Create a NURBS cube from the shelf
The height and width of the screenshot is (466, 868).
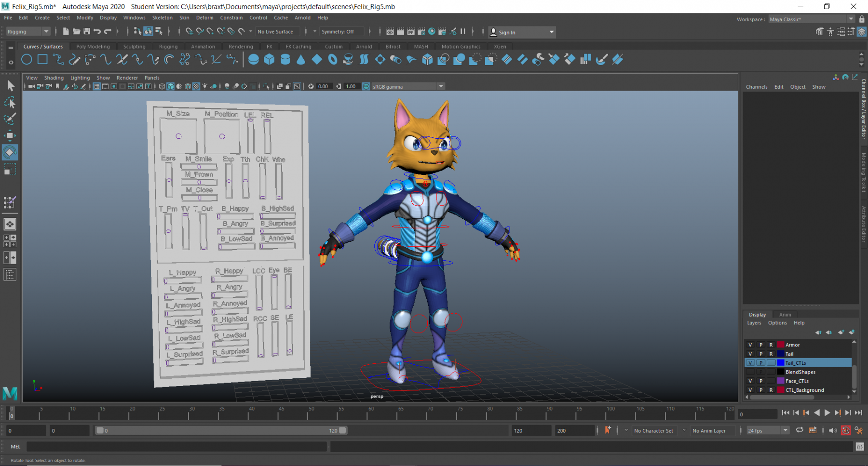click(x=269, y=59)
